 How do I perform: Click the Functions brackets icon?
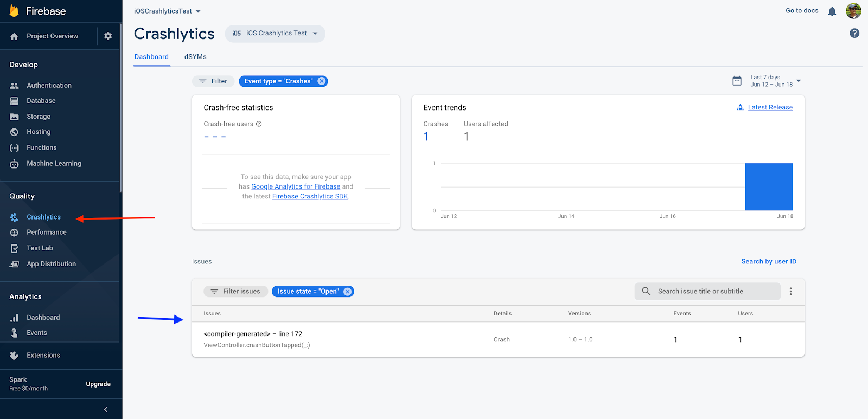coord(14,147)
